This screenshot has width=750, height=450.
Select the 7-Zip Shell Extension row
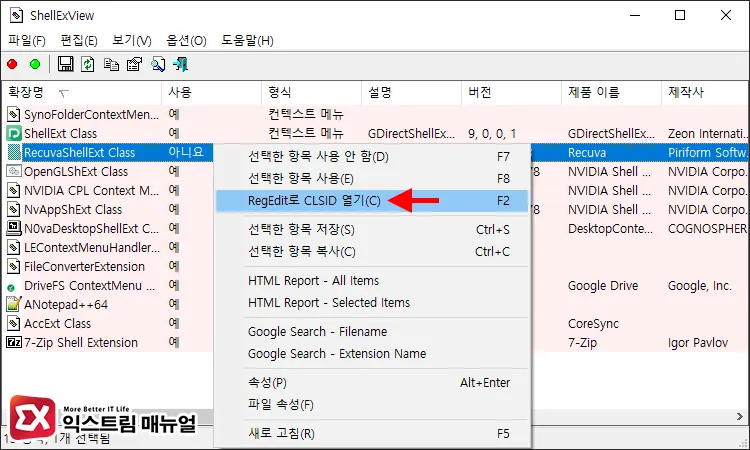(x=80, y=342)
